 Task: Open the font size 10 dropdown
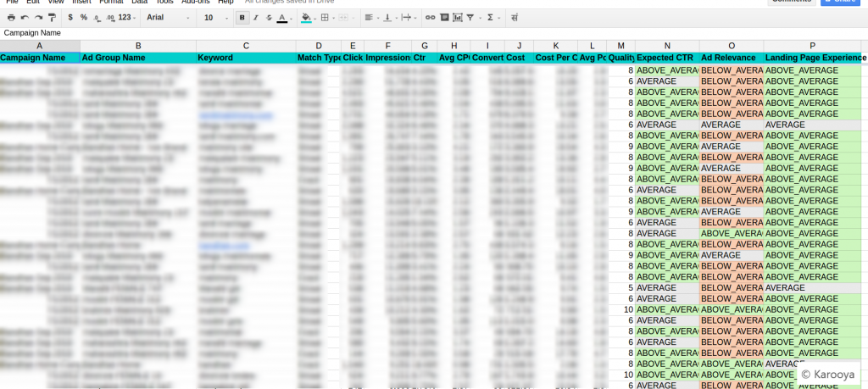pos(215,18)
